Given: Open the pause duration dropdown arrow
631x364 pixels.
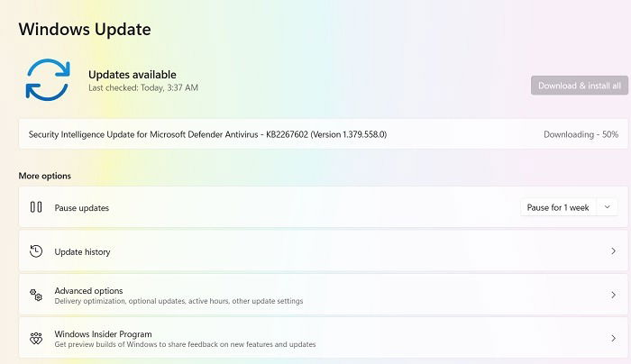Looking at the screenshot, I should click(x=607, y=207).
